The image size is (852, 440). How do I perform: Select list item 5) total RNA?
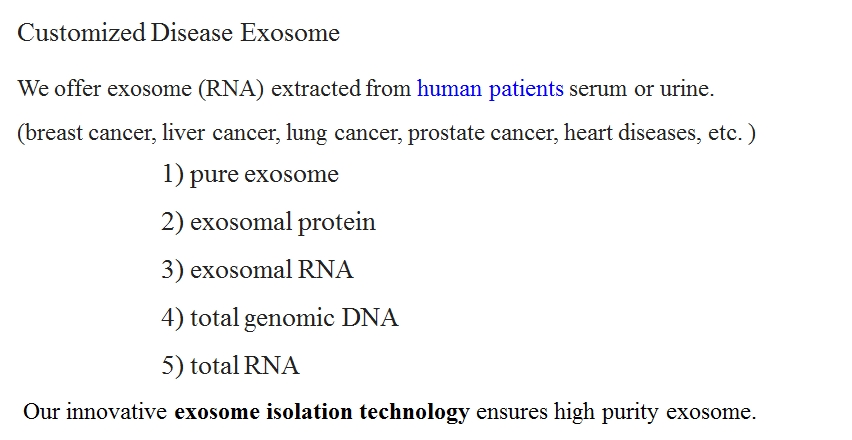click(230, 365)
